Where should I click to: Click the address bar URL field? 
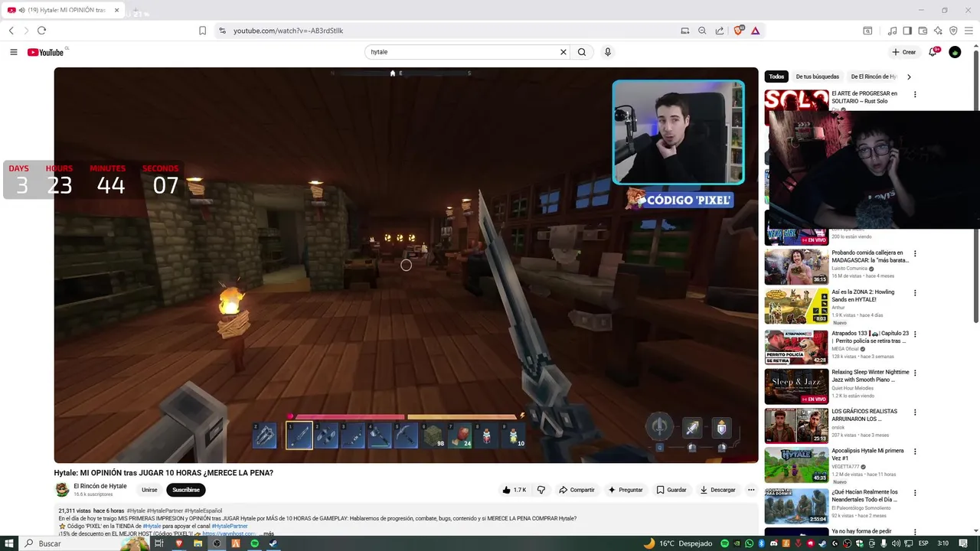[x=452, y=31]
